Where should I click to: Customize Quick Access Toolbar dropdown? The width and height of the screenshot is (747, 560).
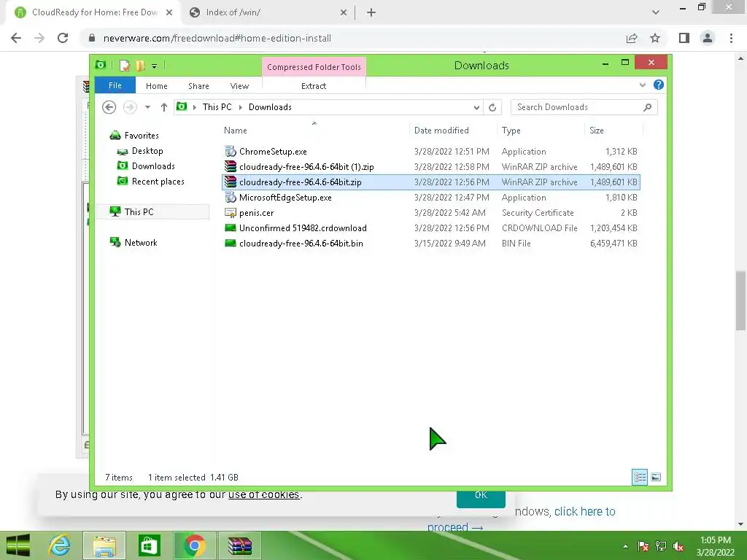pos(155,66)
